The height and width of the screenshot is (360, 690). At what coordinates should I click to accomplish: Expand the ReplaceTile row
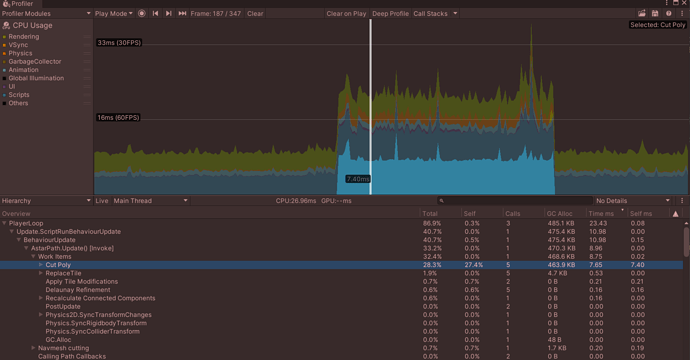coord(41,273)
